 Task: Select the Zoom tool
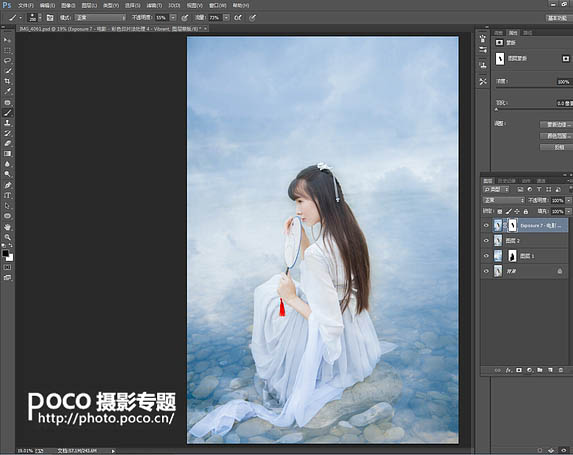(x=7, y=237)
